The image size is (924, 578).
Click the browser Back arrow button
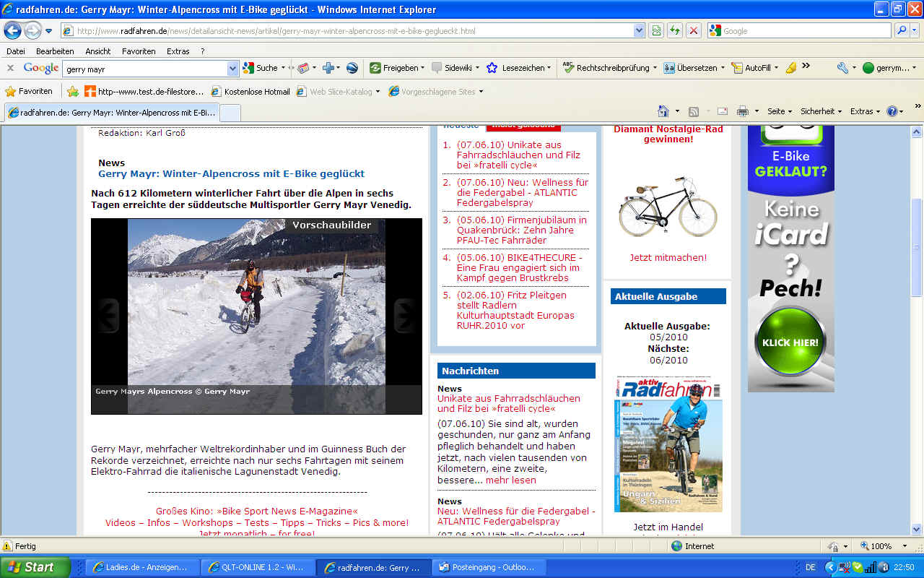coord(12,30)
